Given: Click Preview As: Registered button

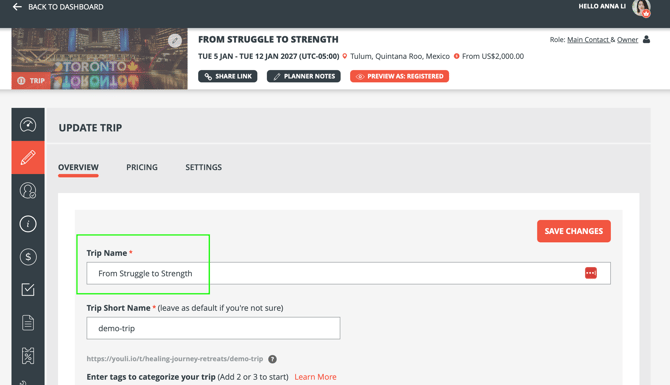Looking at the screenshot, I should 400,76.
